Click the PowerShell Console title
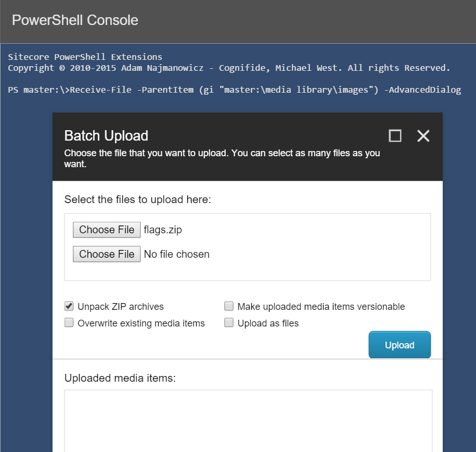This screenshot has height=452, width=476. pyautogui.click(x=75, y=20)
